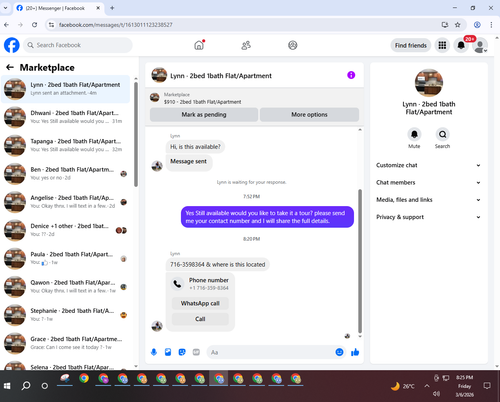Screen dimensions: 500x402
Task: Attach a file using the image icon
Action: pyautogui.click(x=168, y=352)
